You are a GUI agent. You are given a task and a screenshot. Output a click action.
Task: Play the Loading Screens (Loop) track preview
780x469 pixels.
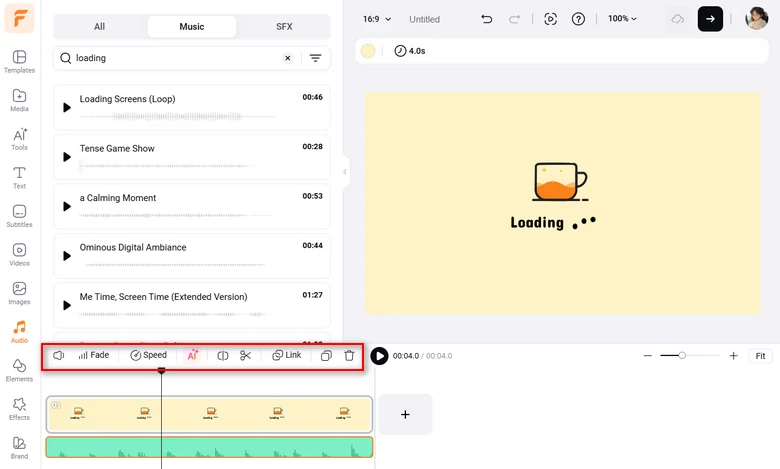point(67,107)
